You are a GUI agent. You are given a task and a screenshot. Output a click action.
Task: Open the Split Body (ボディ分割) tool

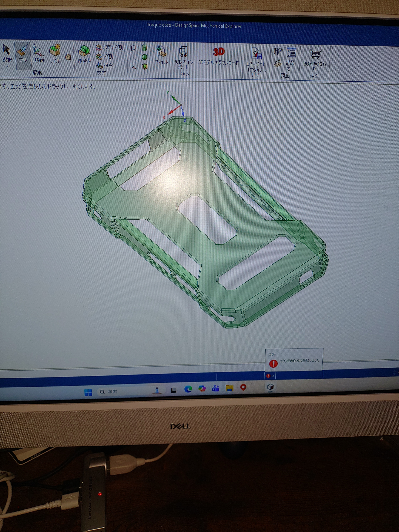click(110, 47)
